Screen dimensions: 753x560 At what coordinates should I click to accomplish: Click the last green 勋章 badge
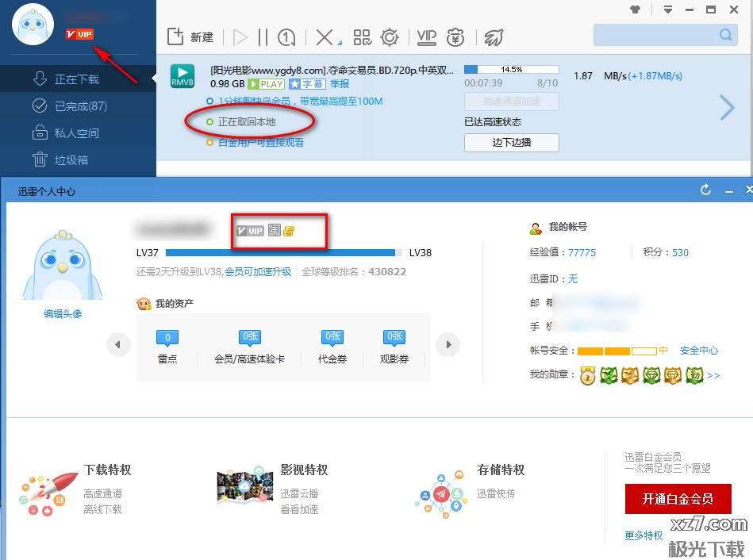[694, 375]
